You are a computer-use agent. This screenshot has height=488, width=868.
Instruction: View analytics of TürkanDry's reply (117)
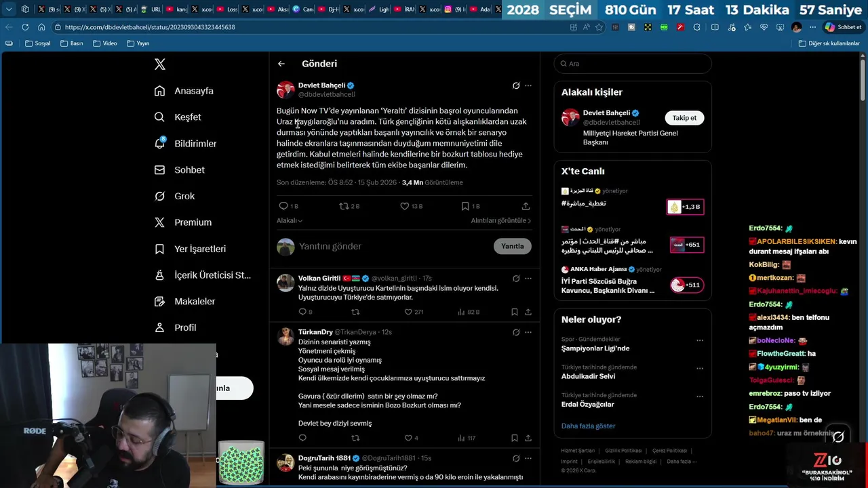pos(467,438)
